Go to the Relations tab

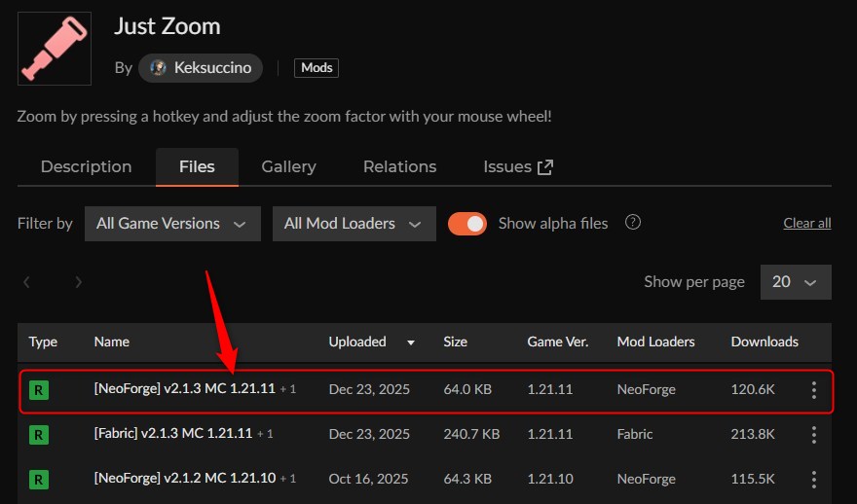(399, 166)
